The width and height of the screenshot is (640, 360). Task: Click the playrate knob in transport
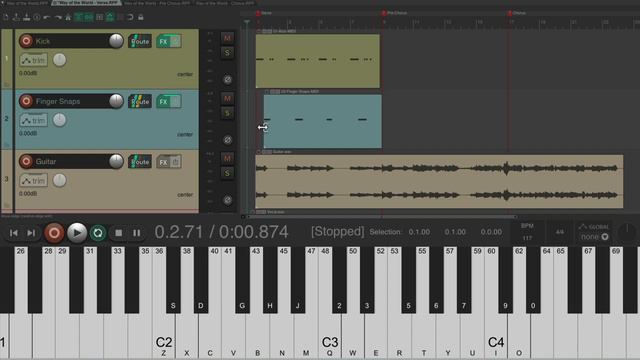[627, 231]
